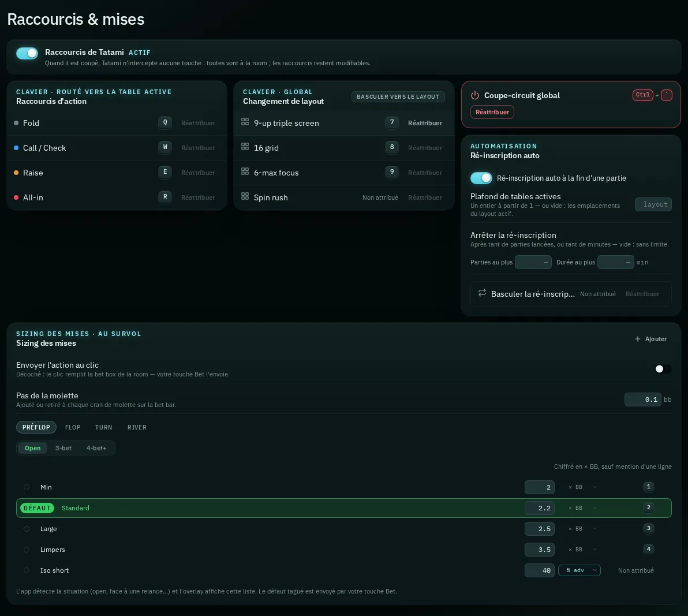Viewport: 688px width, 616px height.
Task: Click the Plafond de tables actives field
Action: tap(653, 204)
